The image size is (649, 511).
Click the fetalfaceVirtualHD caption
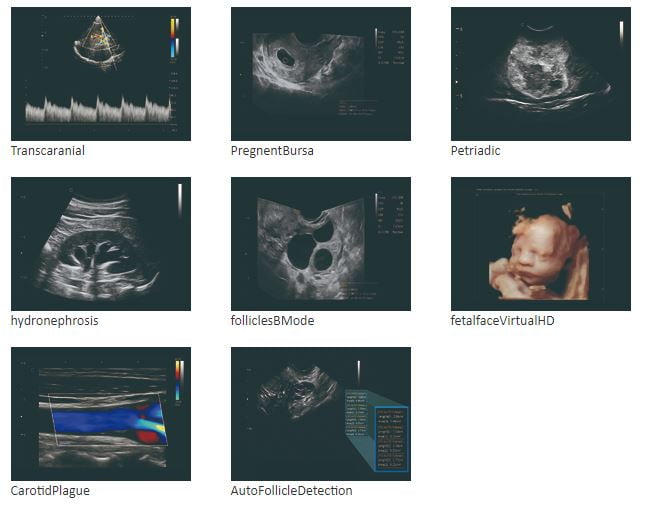pos(502,321)
